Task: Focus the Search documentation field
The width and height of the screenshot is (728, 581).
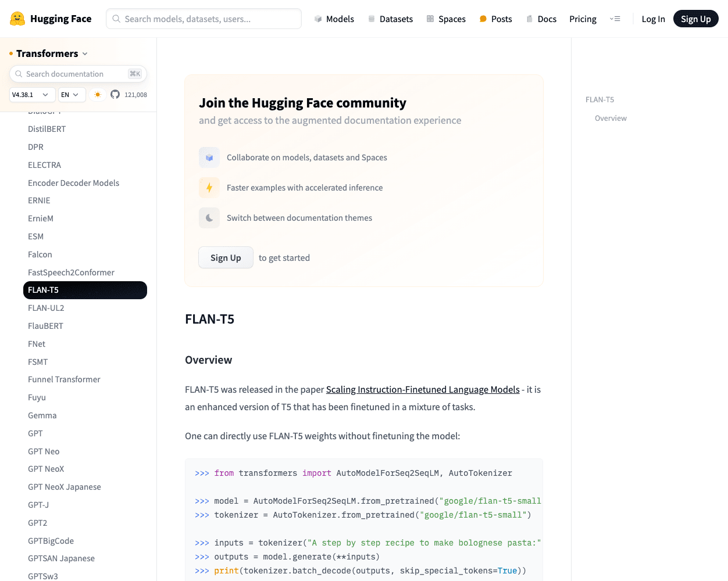Action: click(78, 74)
